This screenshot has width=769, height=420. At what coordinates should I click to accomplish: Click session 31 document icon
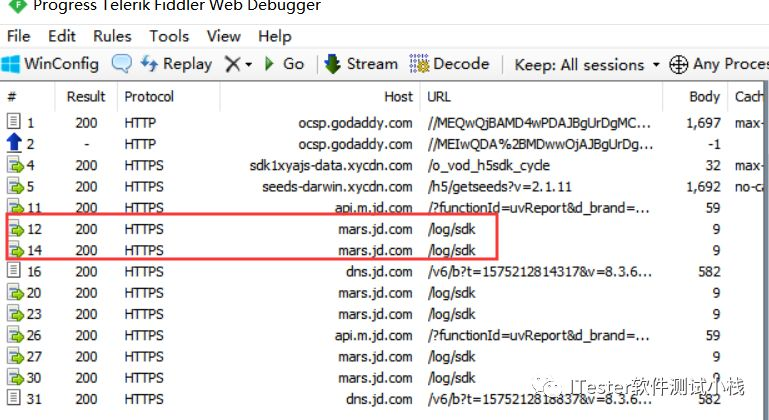14,398
